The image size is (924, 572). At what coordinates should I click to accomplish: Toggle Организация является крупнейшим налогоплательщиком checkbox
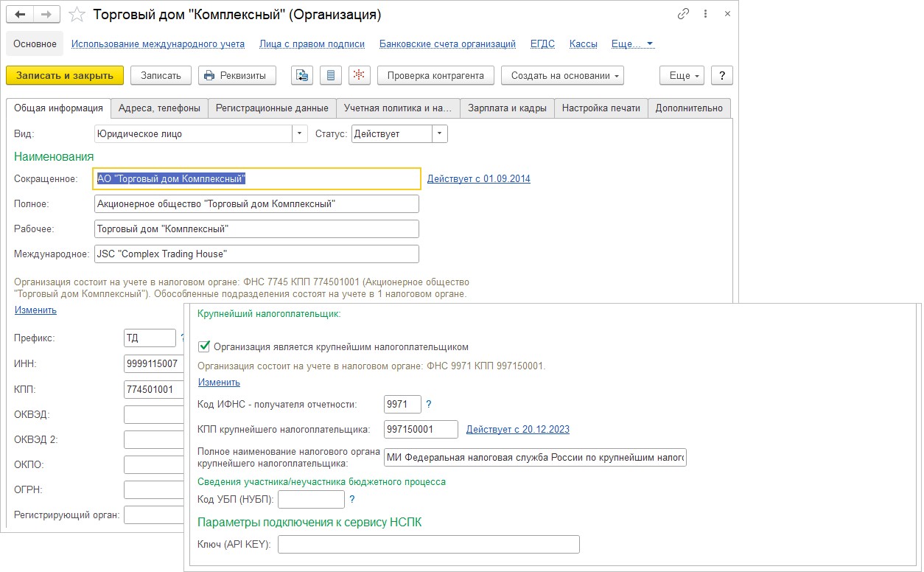(x=204, y=346)
